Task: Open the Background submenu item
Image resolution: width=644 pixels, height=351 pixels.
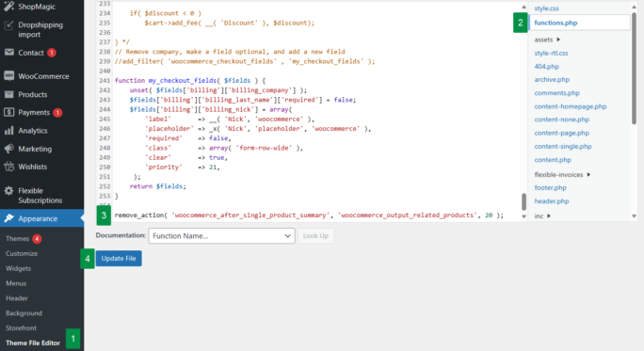Action: point(24,312)
